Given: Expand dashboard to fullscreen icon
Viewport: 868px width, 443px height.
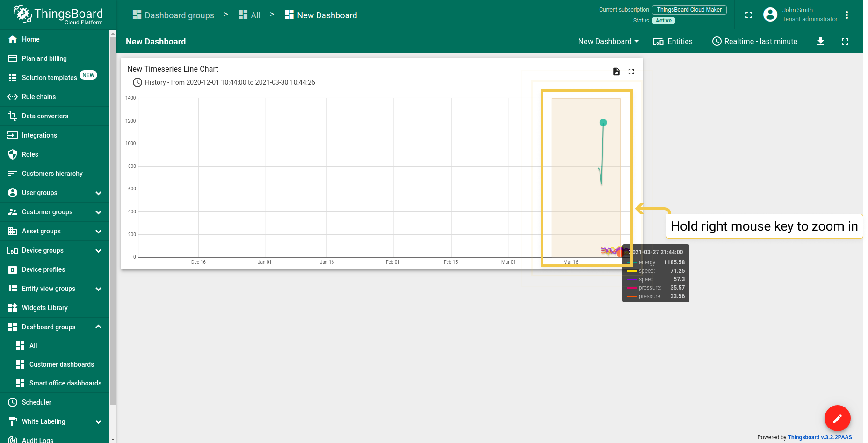Looking at the screenshot, I should tap(845, 42).
